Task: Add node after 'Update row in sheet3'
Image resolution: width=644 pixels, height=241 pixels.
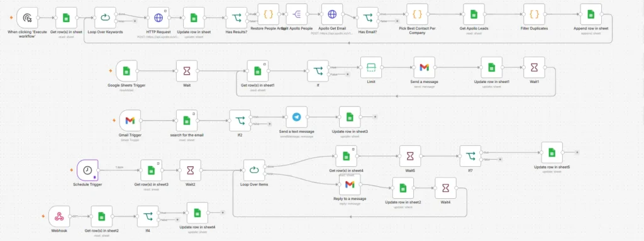Action: 375,117
